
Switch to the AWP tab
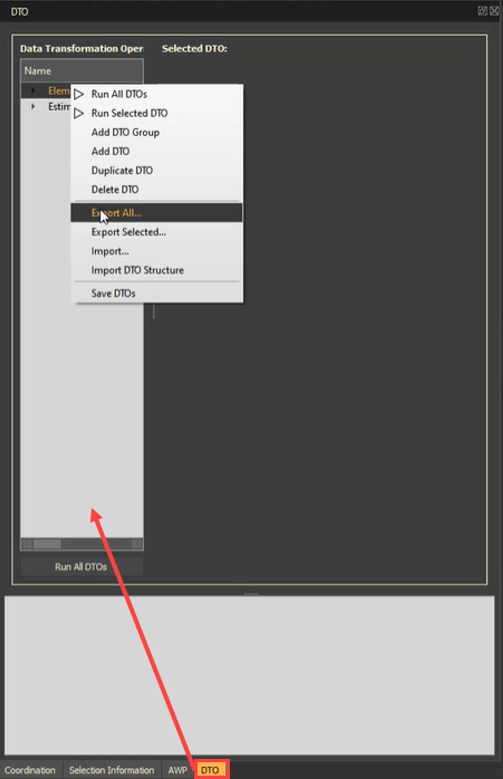177,770
